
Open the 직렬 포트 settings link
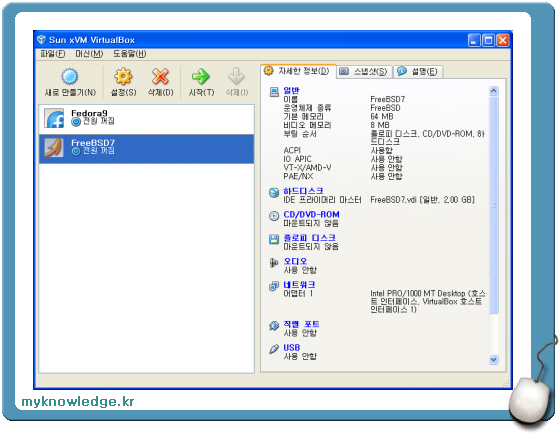pyautogui.click(x=301, y=324)
